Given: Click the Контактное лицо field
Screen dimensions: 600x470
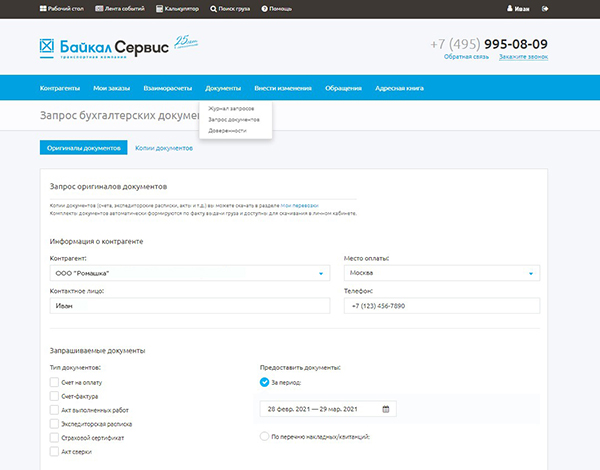Looking at the screenshot, I should 190,306.
